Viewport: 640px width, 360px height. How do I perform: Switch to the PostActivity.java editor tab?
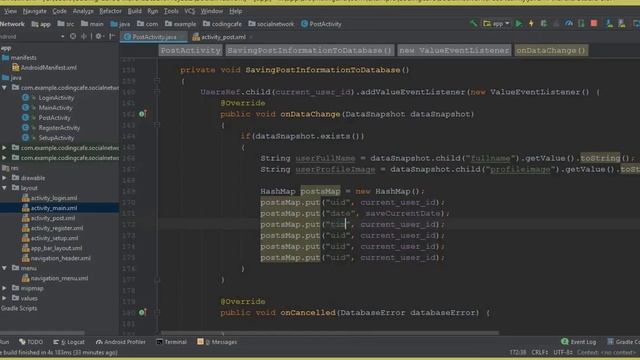153,37
